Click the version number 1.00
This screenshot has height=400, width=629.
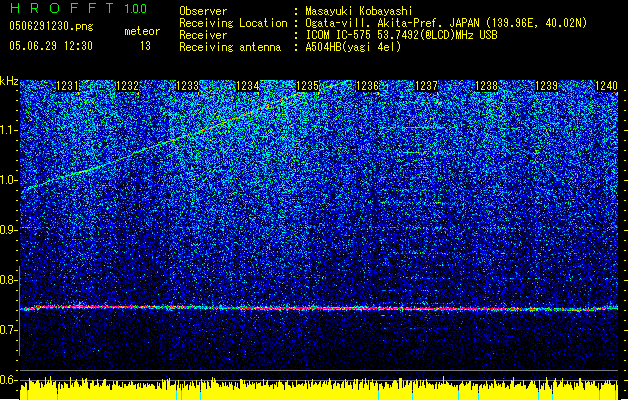click(136, 8)
